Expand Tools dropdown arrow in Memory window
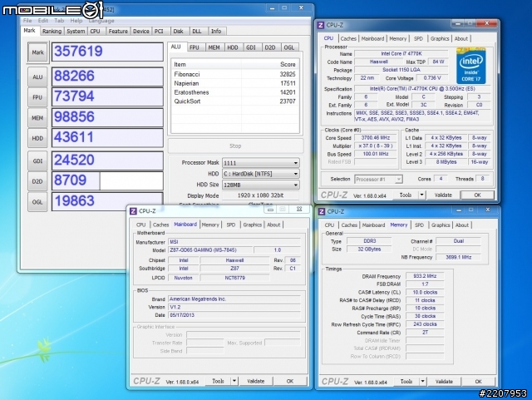Screen dimensions: 532x400 pyautogui.click(x=422, y=382)
